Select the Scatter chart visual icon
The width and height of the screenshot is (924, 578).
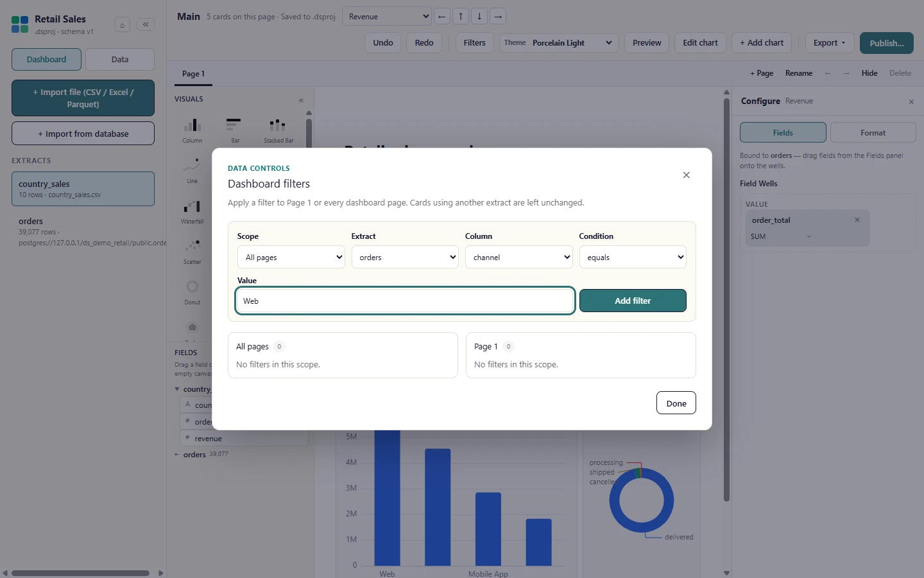click(193, 251)
